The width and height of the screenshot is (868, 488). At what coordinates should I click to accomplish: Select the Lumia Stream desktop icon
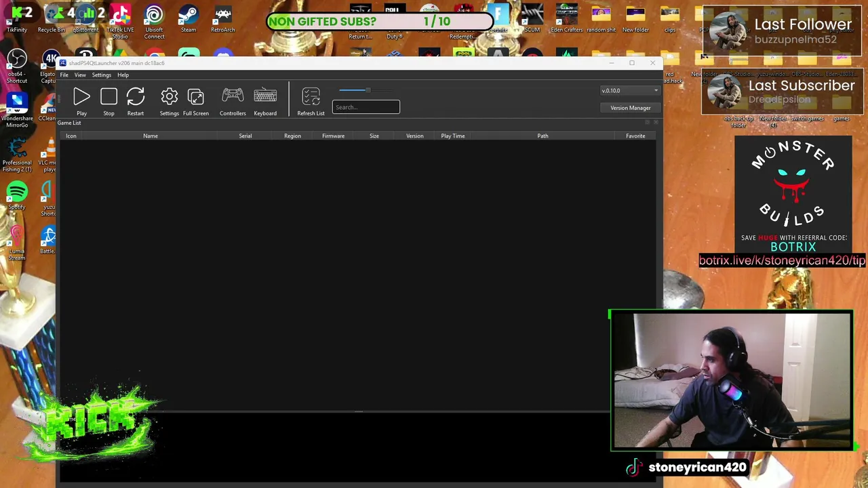click(x=17, y=243)
